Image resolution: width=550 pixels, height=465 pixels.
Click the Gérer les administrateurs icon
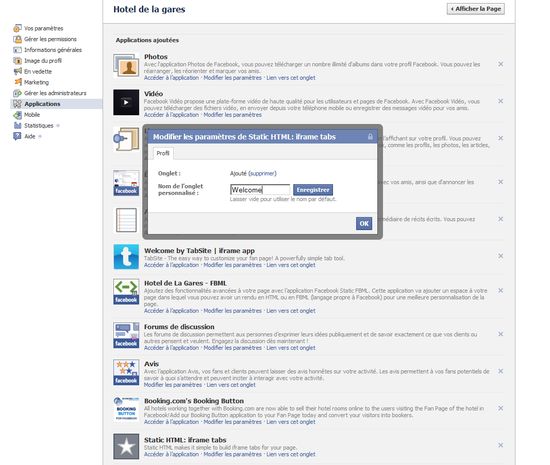tap(17, 93)
